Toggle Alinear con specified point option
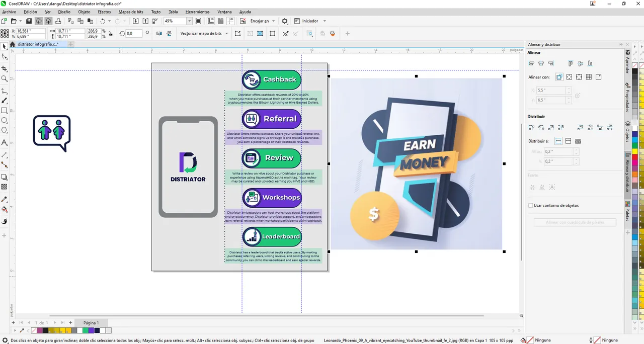The height and width of the screenshot is (344, 644). [599, 77]
